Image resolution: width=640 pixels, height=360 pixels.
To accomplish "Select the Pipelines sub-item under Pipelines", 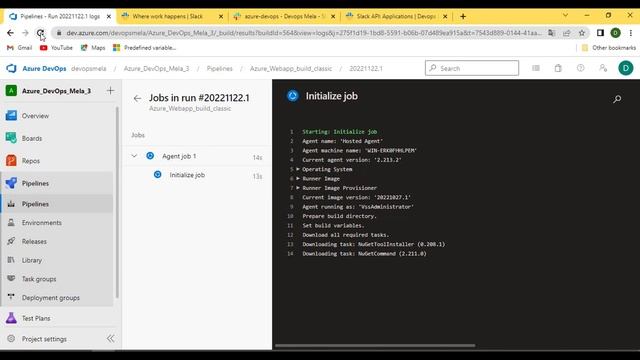I will 57,204.
